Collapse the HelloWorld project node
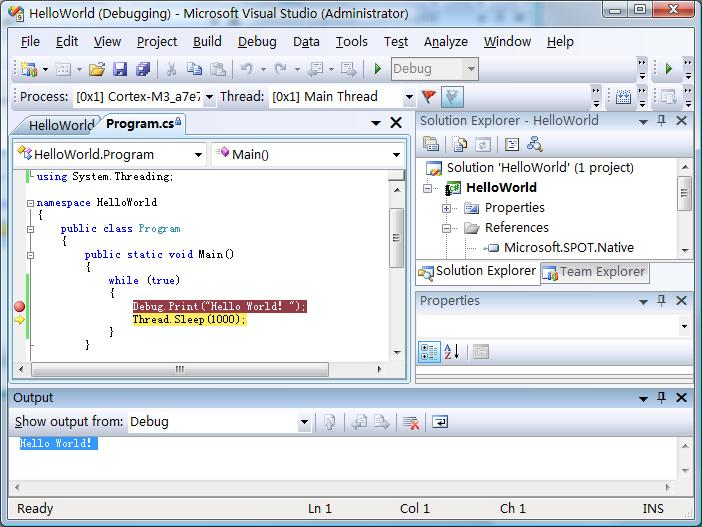 coord(428,188)
